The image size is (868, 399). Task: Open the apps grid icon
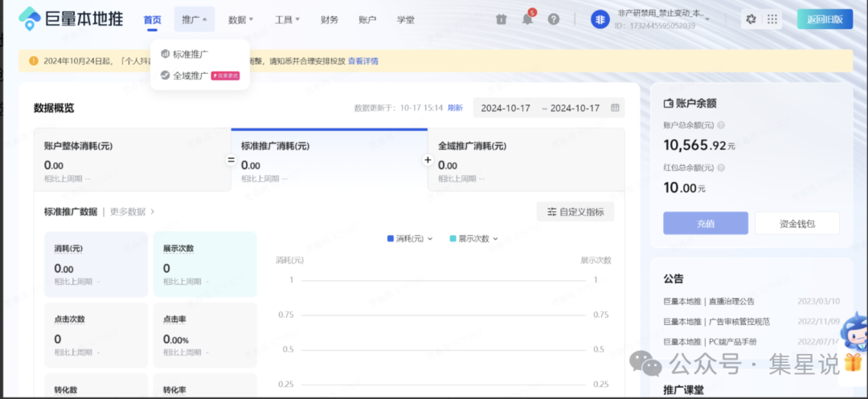coord(772,19)
